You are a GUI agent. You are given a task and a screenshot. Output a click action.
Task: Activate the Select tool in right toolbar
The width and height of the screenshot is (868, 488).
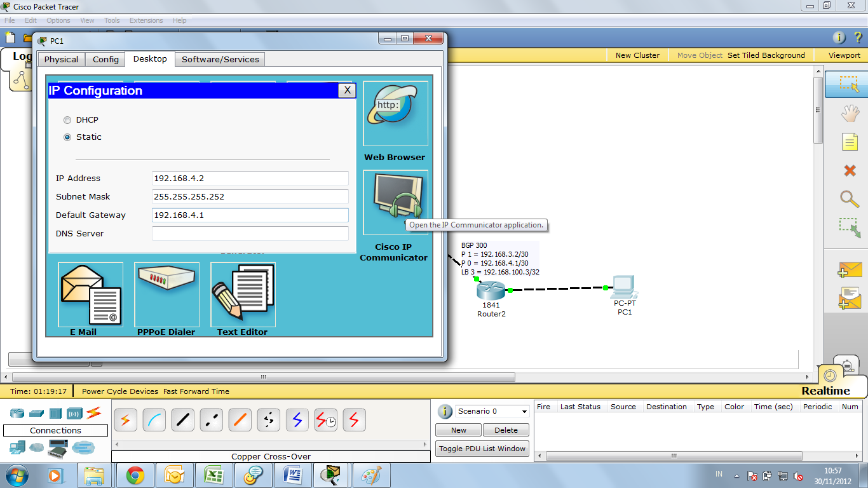click(x=848, y=85)
